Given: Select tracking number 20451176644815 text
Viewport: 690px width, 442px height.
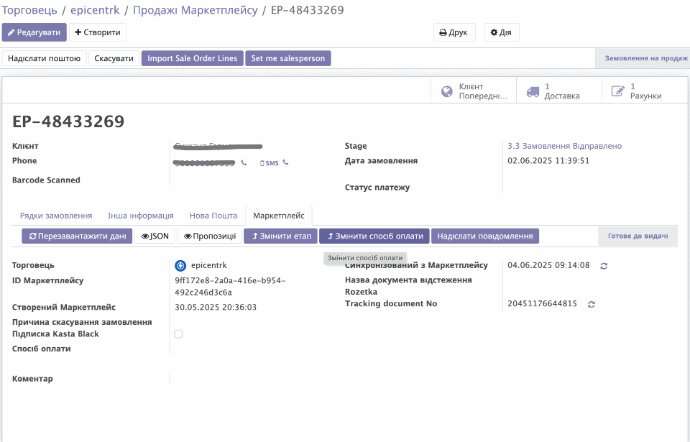Looking at the screenshot, I should (542, 304).
